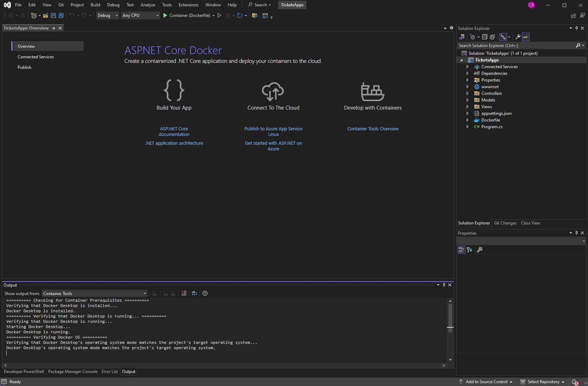Click Add to Source Control in status bar
588x386 pixels.
[x=486, y=382]
